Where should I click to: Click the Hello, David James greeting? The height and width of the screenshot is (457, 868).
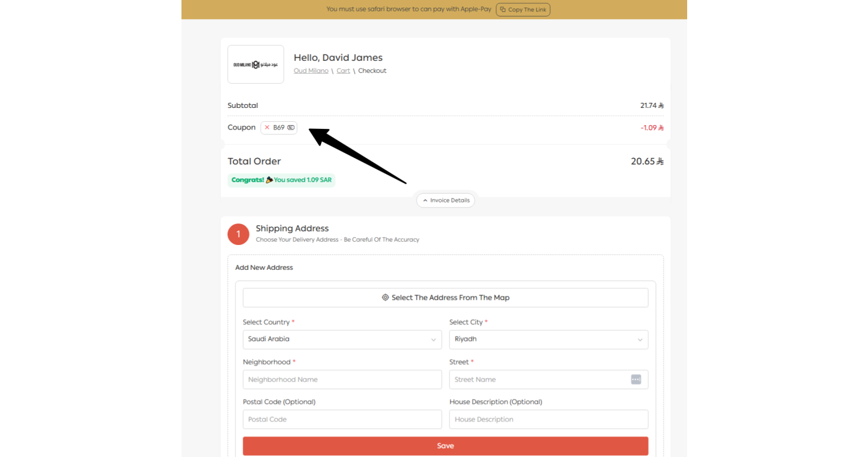338,58
